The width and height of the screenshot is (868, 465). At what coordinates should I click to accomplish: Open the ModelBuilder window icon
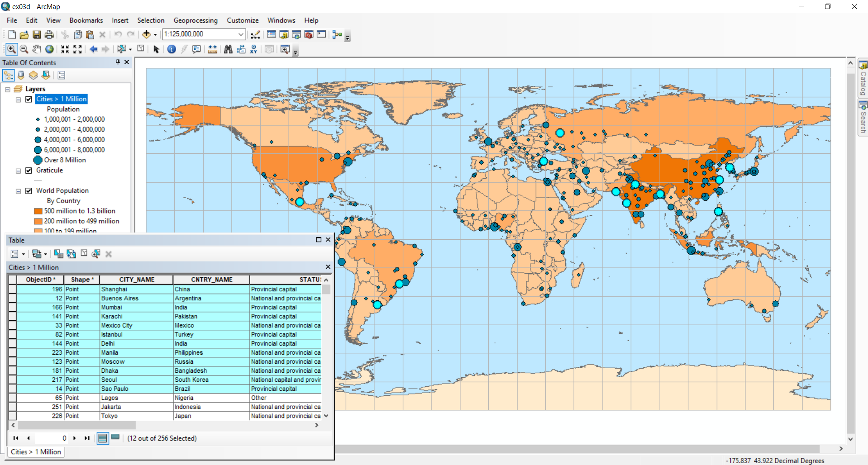pos(337,34)
